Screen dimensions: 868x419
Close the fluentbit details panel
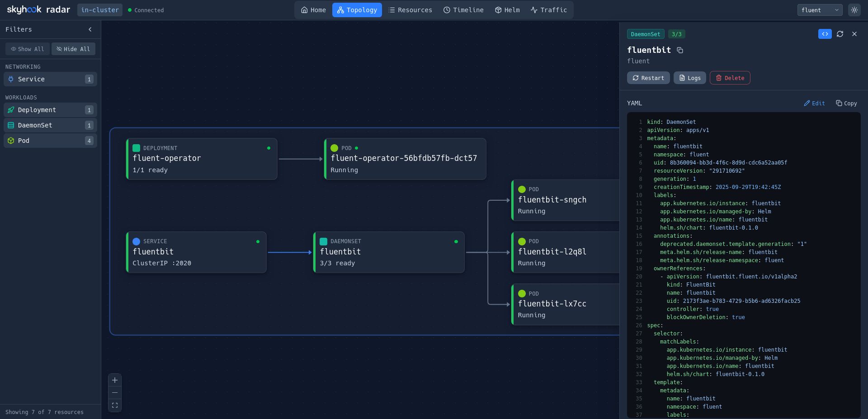pyautogui.click(x=854, y=34)
